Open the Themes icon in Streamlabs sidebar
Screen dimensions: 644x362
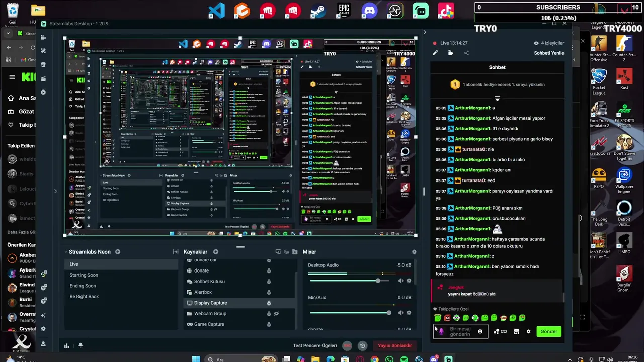click(44, 51)
